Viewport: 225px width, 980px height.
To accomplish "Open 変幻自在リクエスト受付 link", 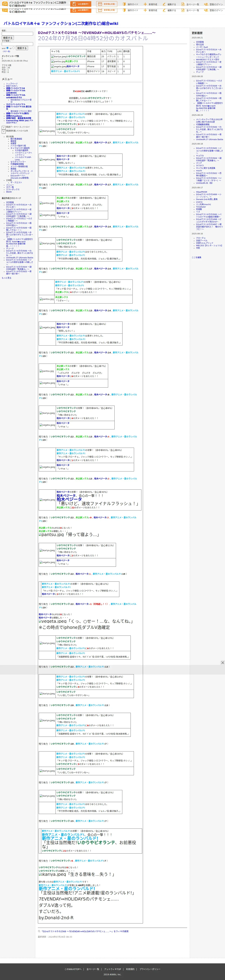I will [x=21, y=111].
